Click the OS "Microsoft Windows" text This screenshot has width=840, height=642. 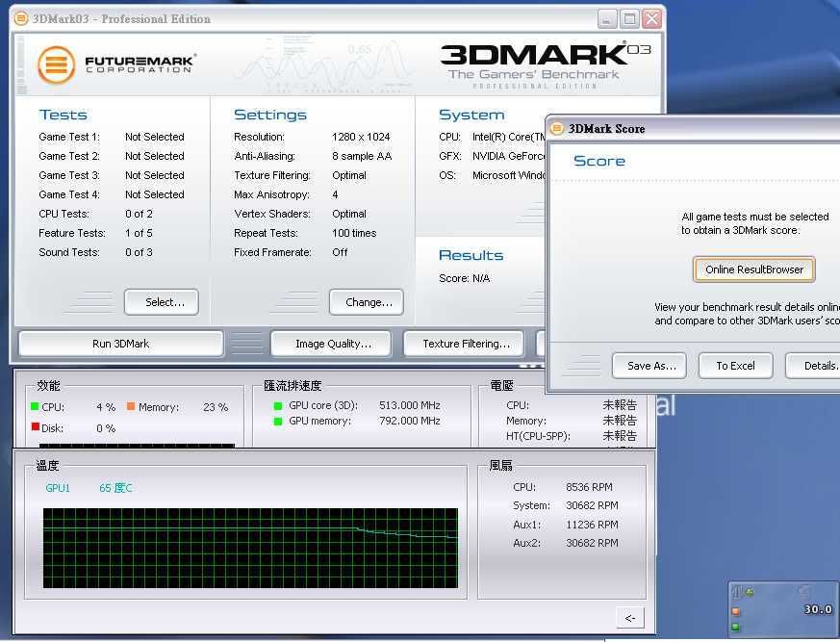coord(508,175)
